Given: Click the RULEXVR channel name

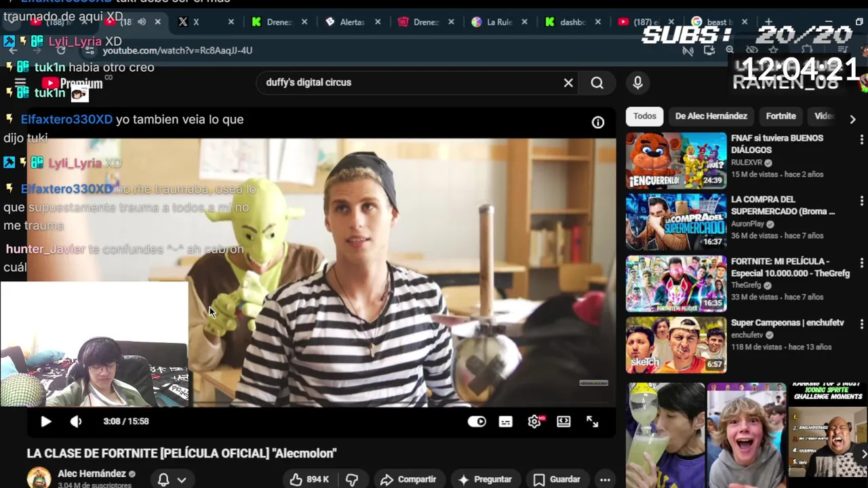Looking at the screenshot, I should click(747, 163).
